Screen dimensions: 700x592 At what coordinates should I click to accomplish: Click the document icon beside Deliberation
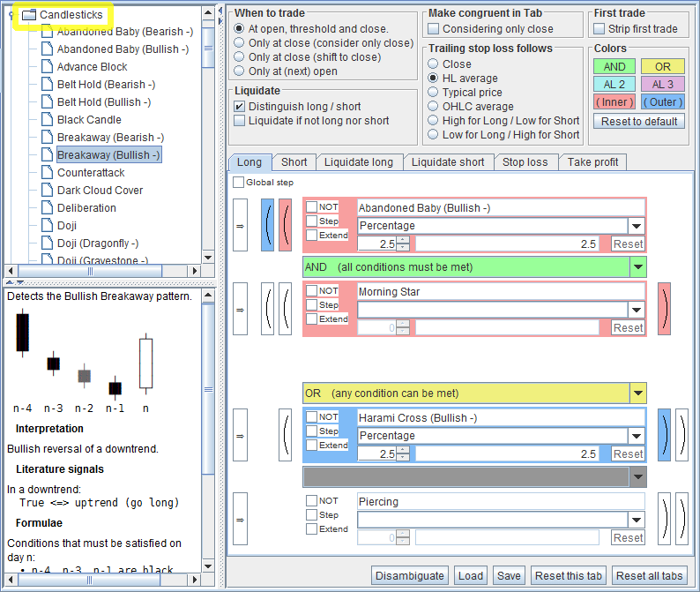47,207
